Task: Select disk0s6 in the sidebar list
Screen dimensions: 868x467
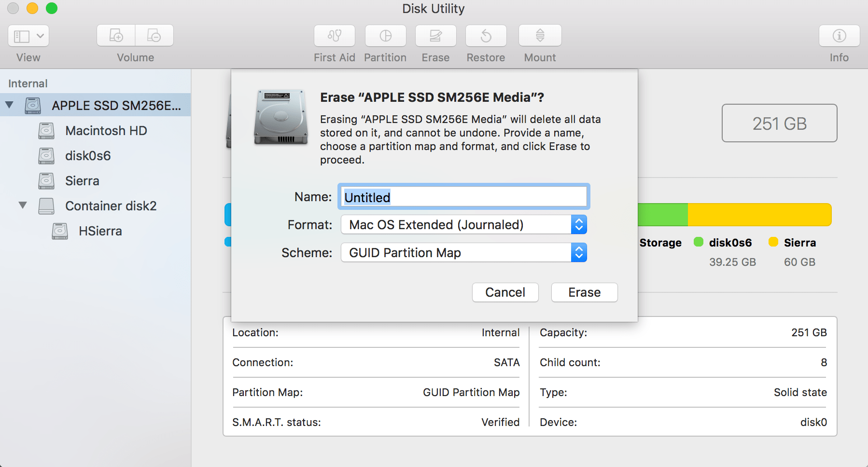Action: point(88,156)
